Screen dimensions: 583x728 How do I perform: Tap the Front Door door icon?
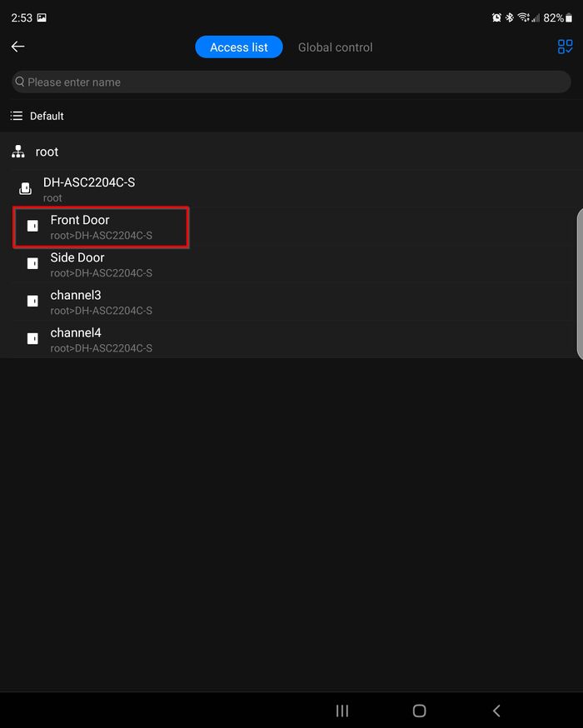coord(32,227)
